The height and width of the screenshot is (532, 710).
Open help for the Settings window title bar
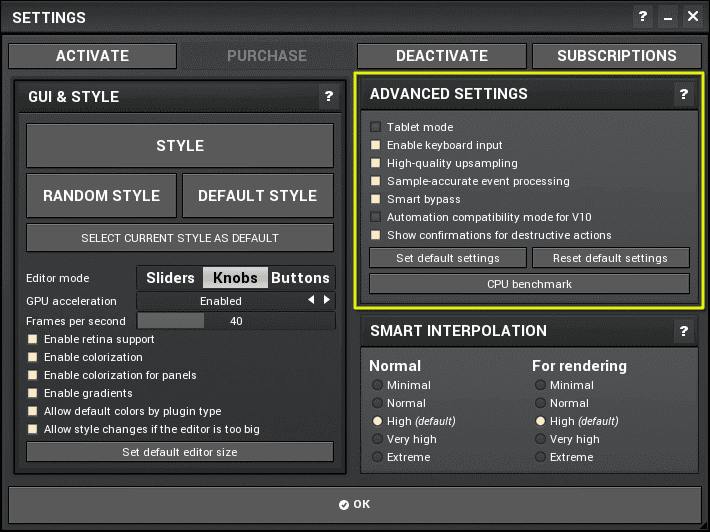tap(643, 17)
